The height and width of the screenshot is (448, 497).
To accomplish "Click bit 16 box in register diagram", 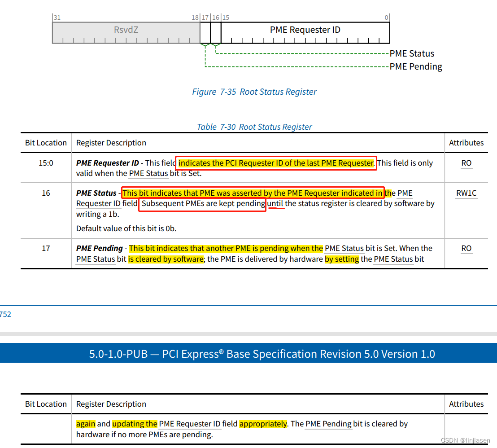I will click(x=216, y=33).
